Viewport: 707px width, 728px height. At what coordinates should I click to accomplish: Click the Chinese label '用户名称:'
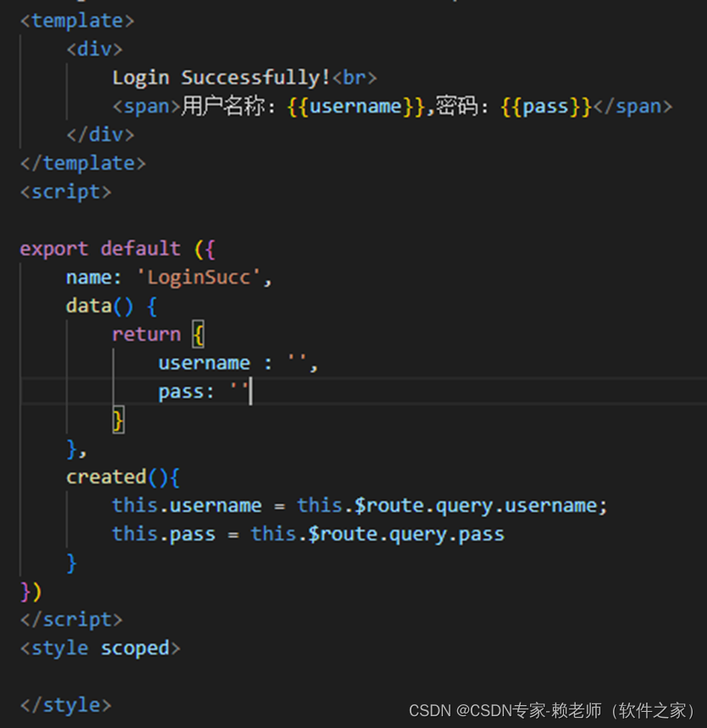pyautogui.click(x=228, y=107)
